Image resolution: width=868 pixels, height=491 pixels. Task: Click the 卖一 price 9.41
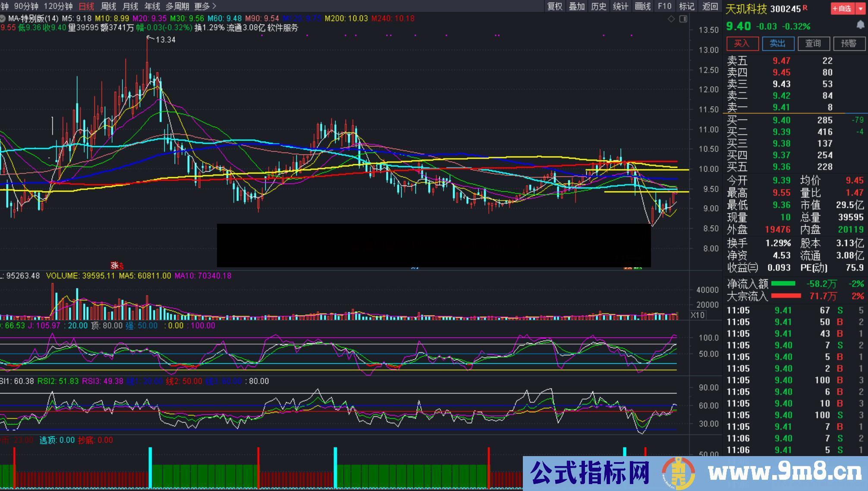(x=781, y=107)
